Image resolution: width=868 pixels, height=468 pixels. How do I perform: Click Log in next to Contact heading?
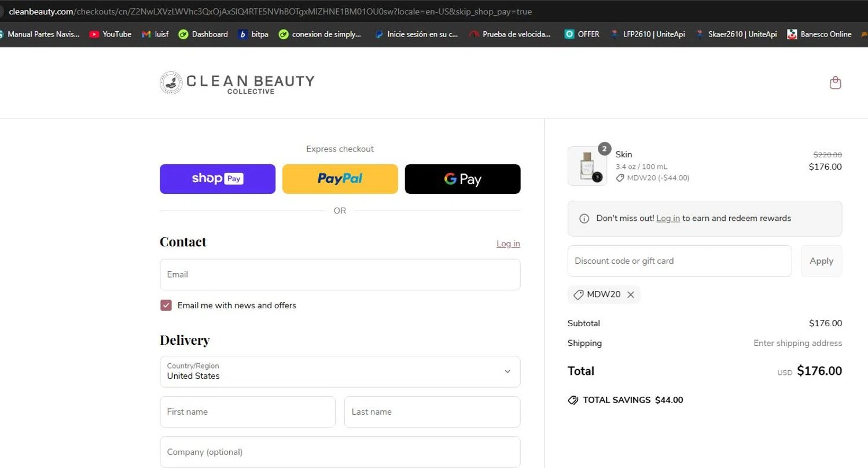point(508,244)
